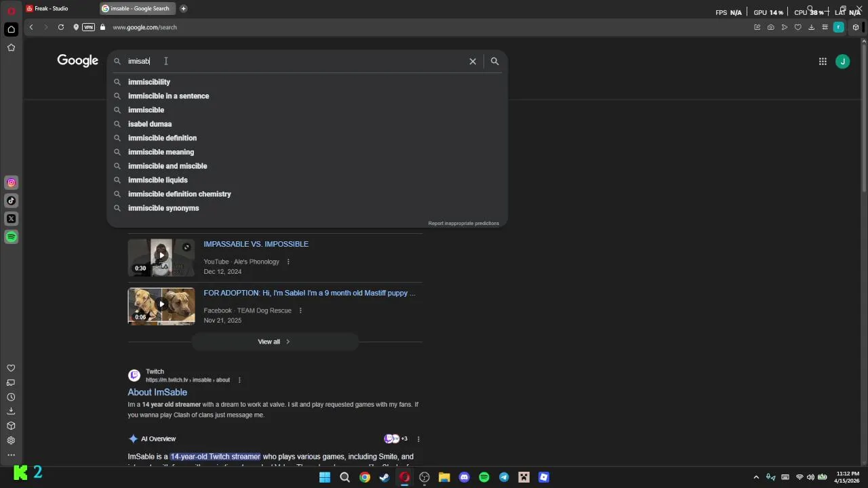The height and width of the screenshot is (488, 868).
Task: Open the sidebar three-dots more menu
Action: click(x=11, y=455)
